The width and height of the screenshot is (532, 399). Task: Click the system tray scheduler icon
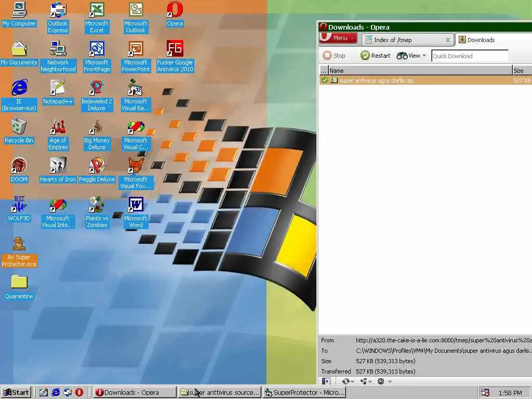(x=485, y=393)
